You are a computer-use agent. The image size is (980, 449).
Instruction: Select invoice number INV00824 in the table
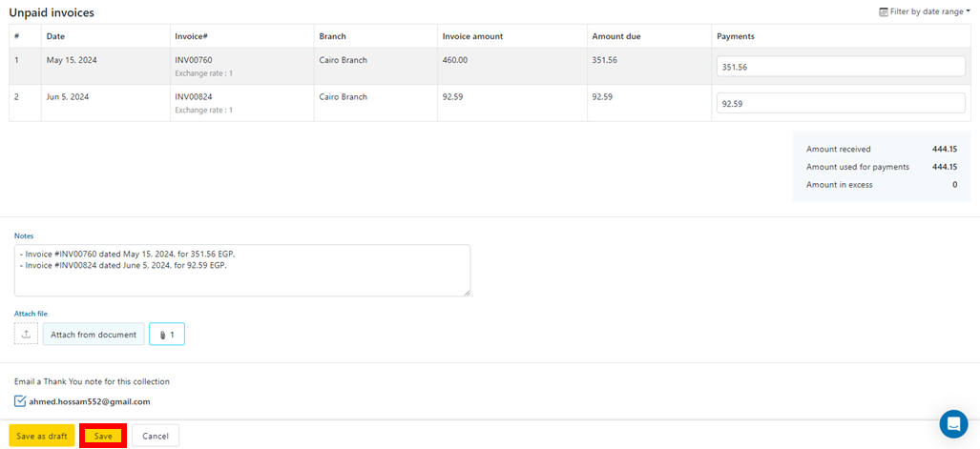pos(194,96)
